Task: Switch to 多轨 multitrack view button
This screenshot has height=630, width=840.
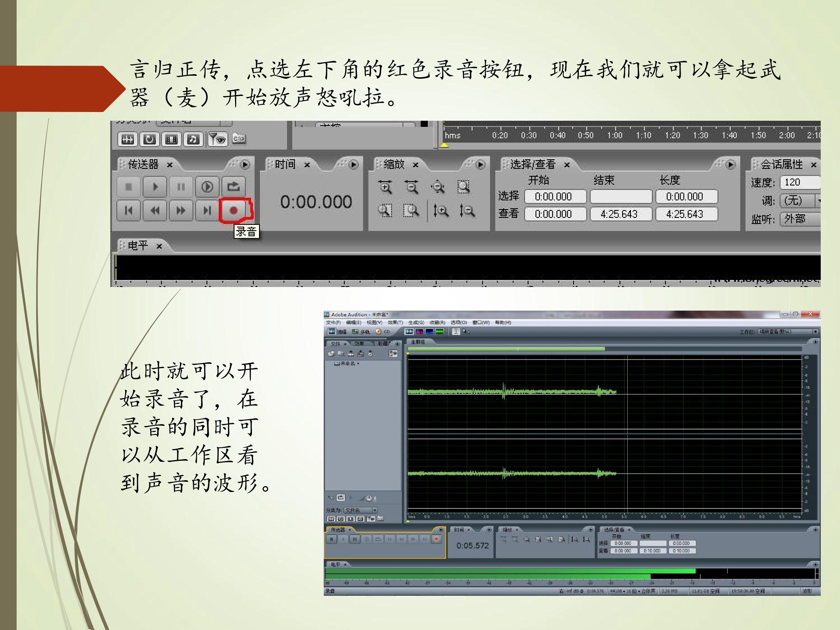Action: [361, 332]
